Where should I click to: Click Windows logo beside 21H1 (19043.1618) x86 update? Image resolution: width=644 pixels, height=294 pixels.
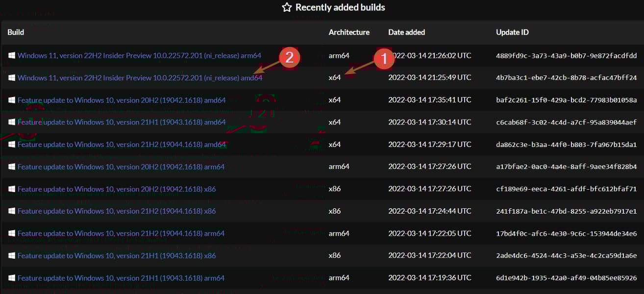pos(12,256)
